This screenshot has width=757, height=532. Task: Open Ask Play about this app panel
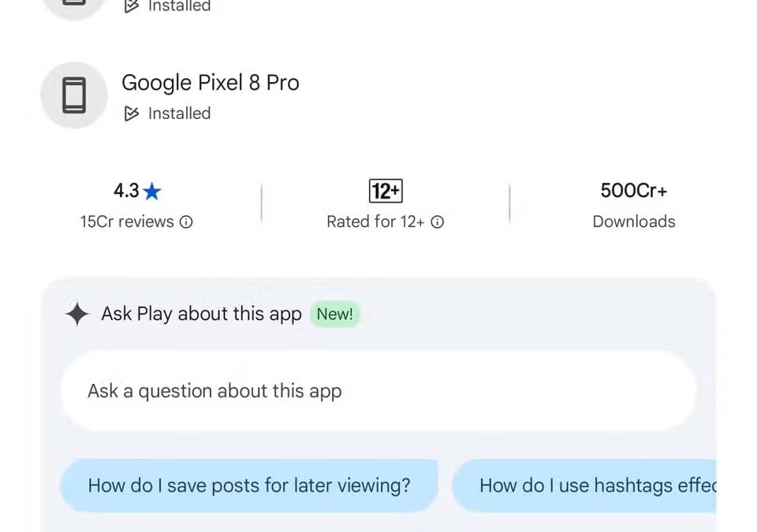click(200, 314)
